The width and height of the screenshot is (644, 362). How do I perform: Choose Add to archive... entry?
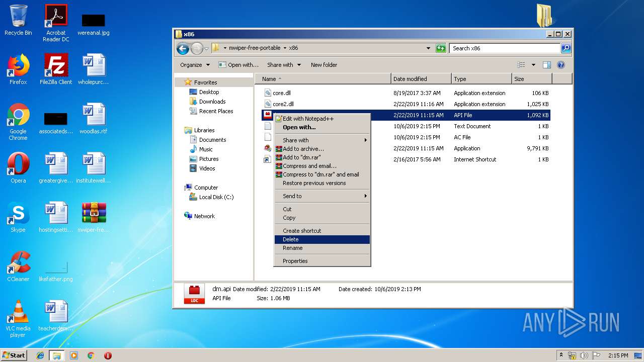tap(322, 149)
